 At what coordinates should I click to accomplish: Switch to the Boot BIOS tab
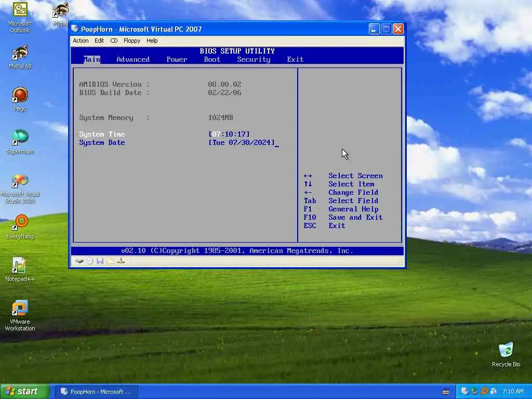(x=212, y=59)
